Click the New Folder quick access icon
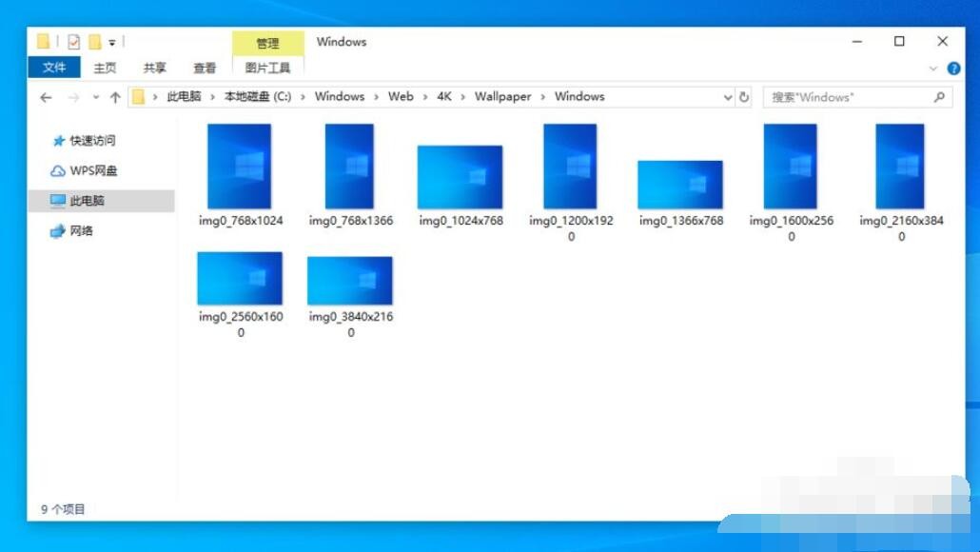The width and height of the screenshot is (980, 552). tap(95, 42)
